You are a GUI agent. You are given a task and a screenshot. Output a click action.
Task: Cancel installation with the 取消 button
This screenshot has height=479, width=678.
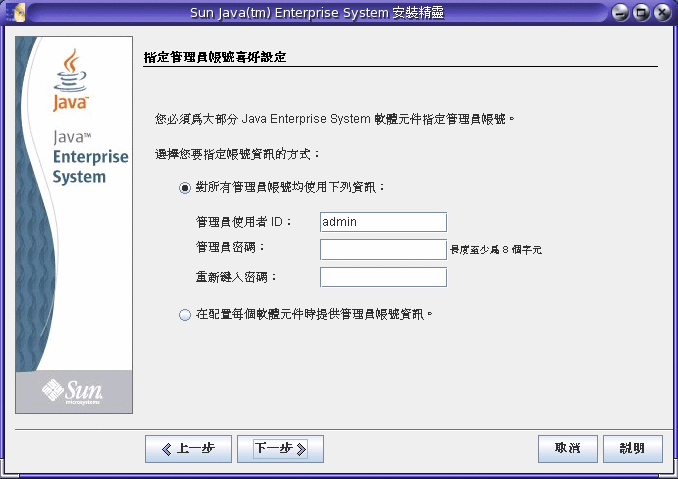(568, 449)
